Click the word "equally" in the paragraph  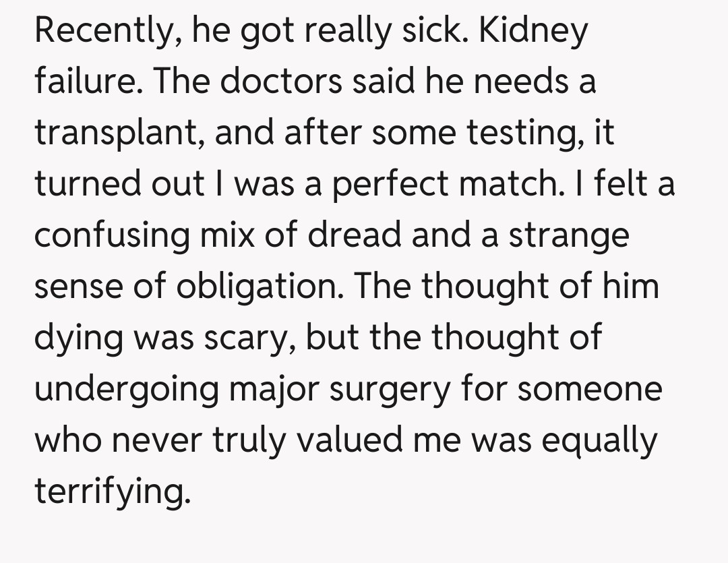tap(600, 441)
